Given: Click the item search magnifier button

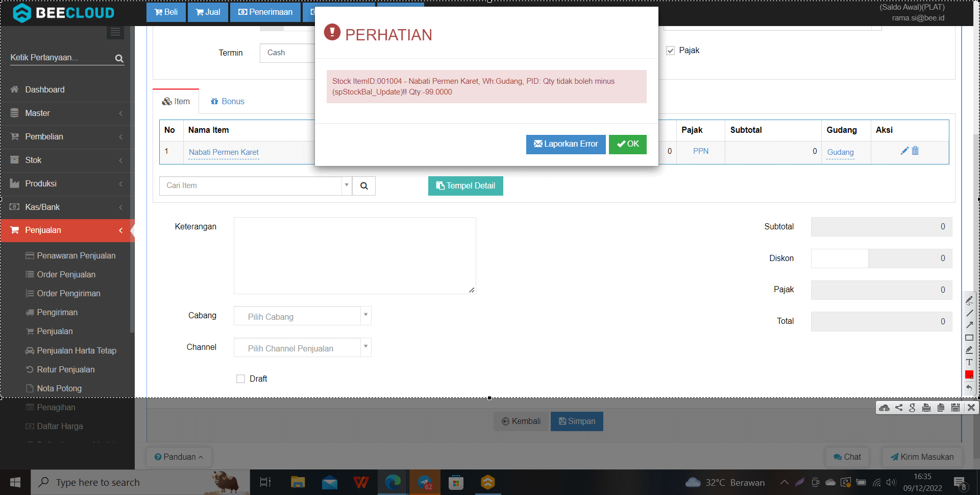Looking at the screenshot, I should click(x=364, y=186).
